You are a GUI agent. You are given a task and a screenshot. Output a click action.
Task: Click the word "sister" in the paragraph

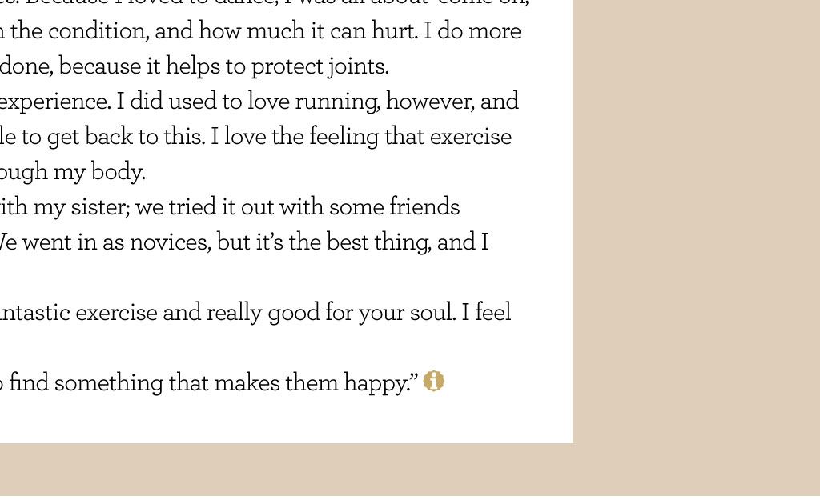coord(100,207)
